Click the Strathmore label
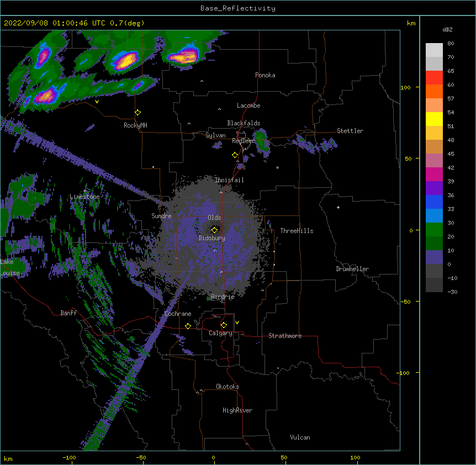The height and width of the screenshot is (465, 476). [x=285, y=336]
